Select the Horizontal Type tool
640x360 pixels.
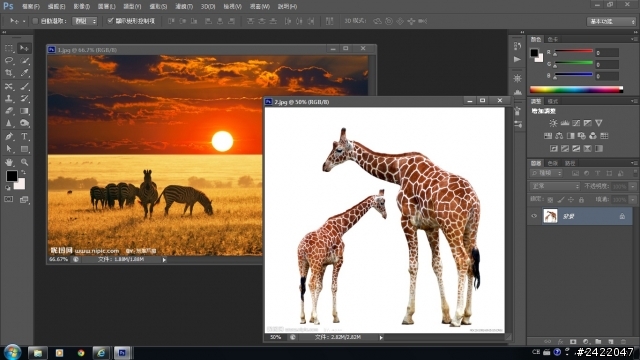(24, 137)
